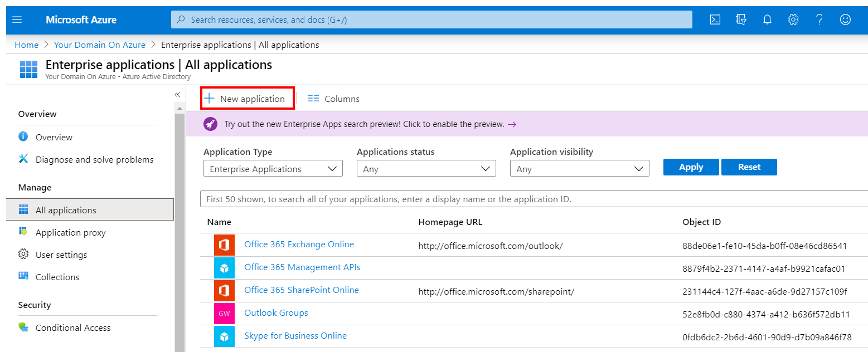Viewport: 868px width, 352px height.
Task: Expand the Applications status dropdown
Action: 426,168
